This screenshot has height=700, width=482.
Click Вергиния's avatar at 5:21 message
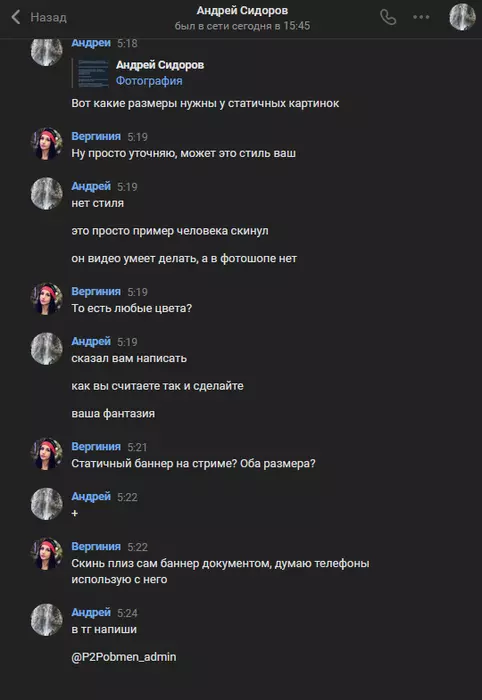point(46,454)
